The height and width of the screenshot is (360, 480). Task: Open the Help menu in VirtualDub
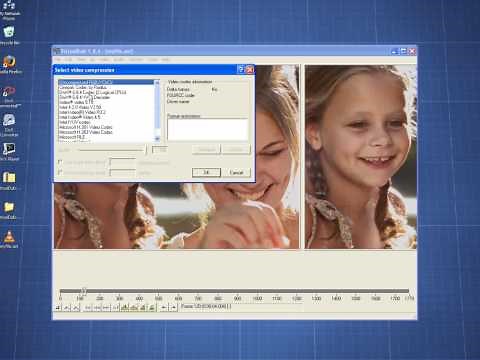pyautogui.click(x=166, y=59)
